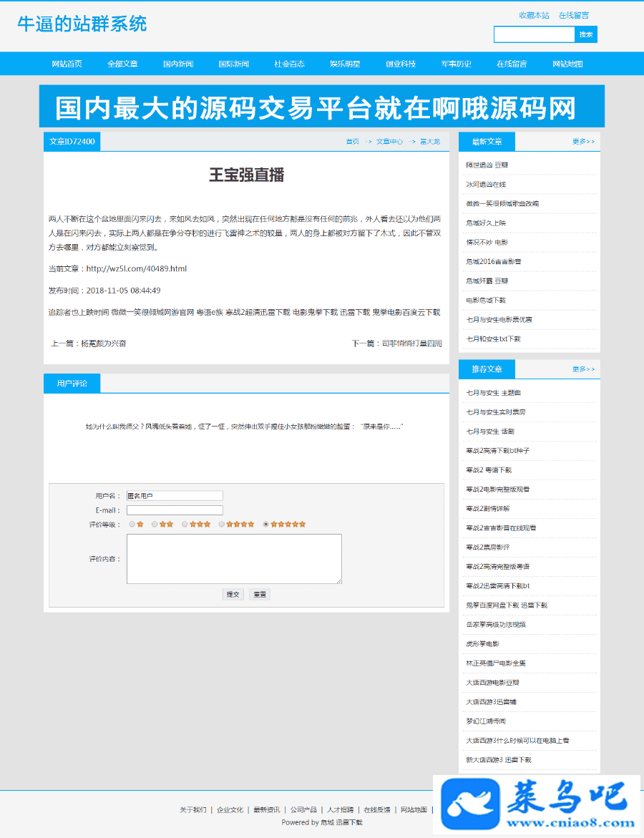Open the 网站首页 navigation item
Screen dimensions: 644x838
[67, 64]
